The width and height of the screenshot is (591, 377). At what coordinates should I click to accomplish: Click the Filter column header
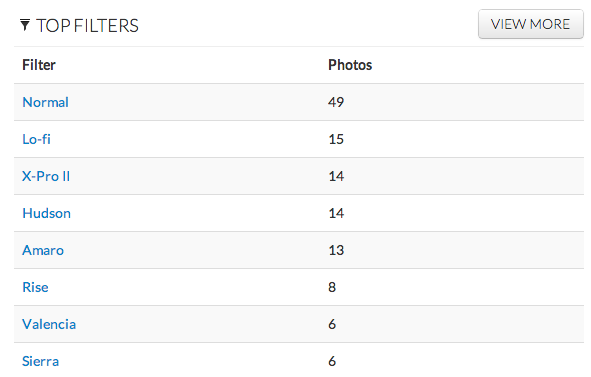pos(39,65)
